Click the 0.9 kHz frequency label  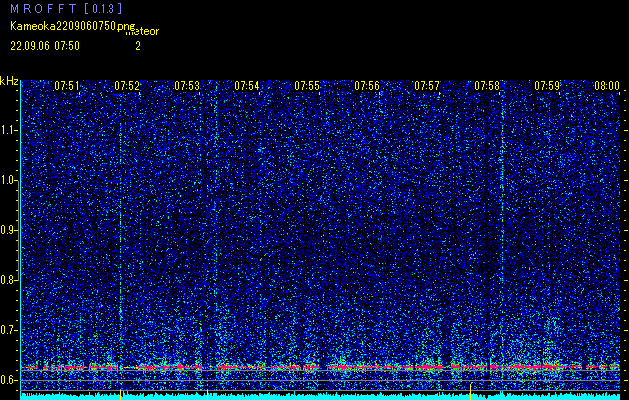[8, 230]
